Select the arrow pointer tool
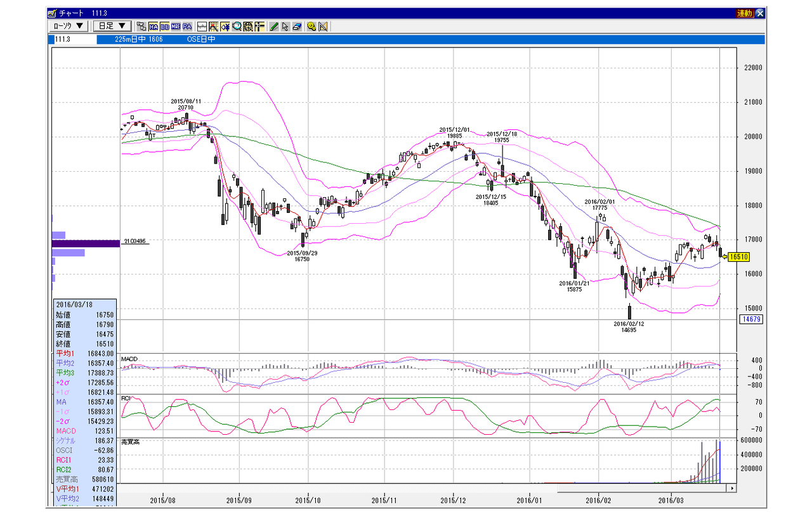Viewport: 812px width, 514px height. [285, 27]
